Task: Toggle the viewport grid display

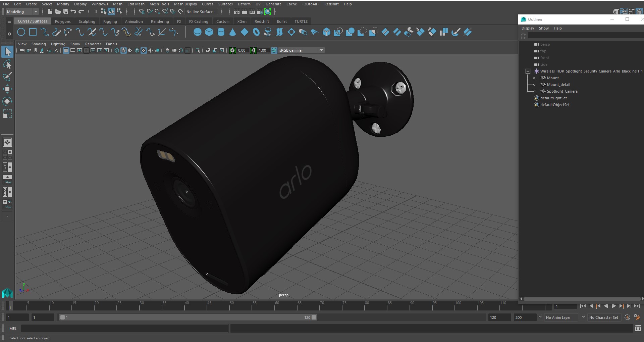Action: click(66, 50)
